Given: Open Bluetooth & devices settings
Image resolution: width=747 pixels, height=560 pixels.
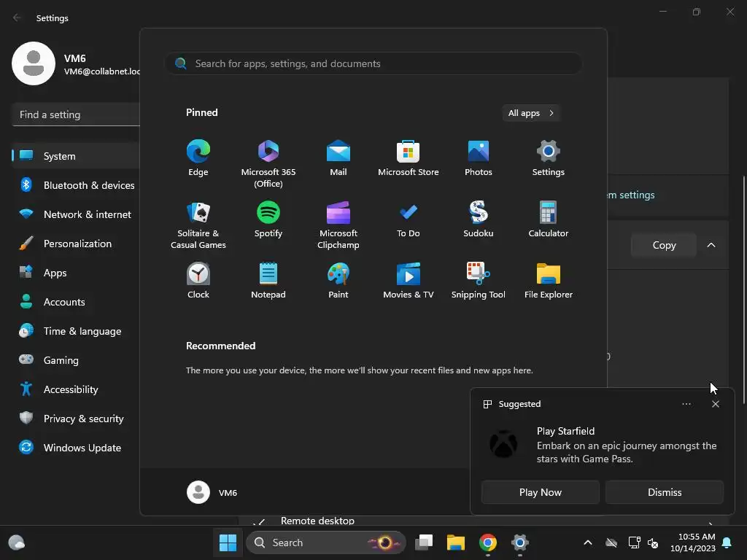Looking at the screenshot, I should tap(76, 185).
